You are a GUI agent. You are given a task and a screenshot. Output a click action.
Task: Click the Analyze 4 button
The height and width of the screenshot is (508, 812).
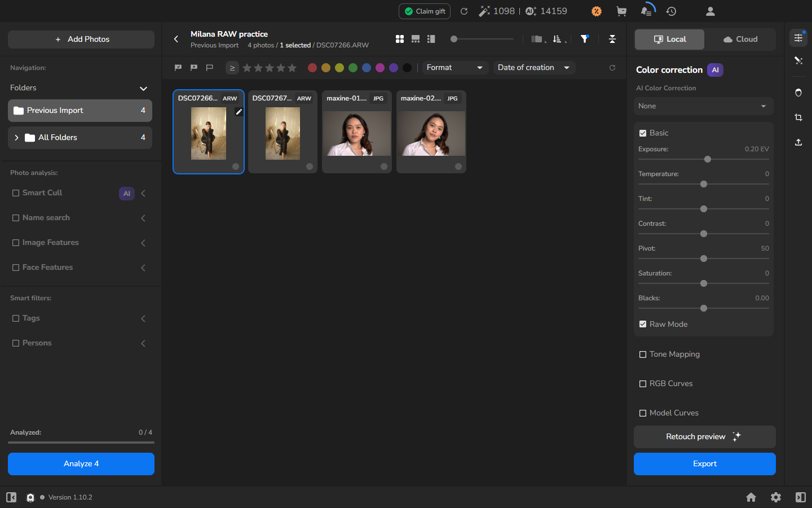(x=81, y=464)
